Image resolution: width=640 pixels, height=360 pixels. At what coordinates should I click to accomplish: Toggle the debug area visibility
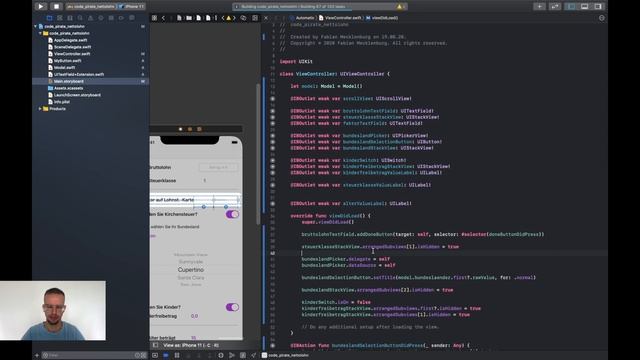[x=584, y=7]
